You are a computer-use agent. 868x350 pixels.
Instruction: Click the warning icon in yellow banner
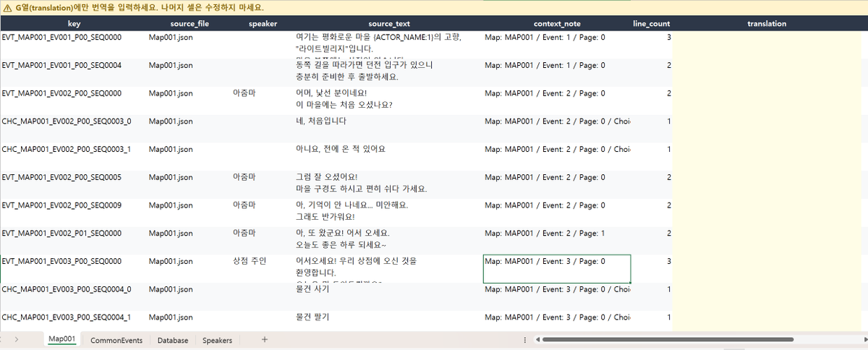7,7
